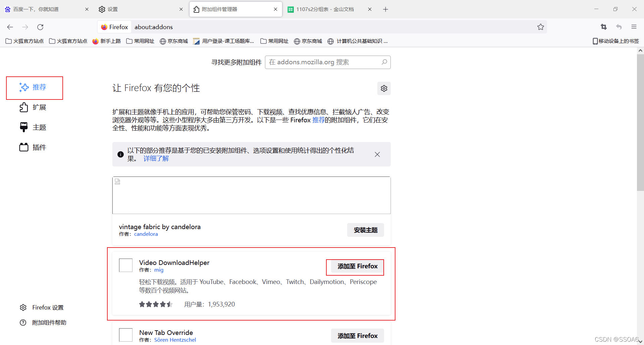Screen dimensions: 644x345
Task: Open the 新手上路 bookmark
Action: pyautogui.click(x=107, y=41)
